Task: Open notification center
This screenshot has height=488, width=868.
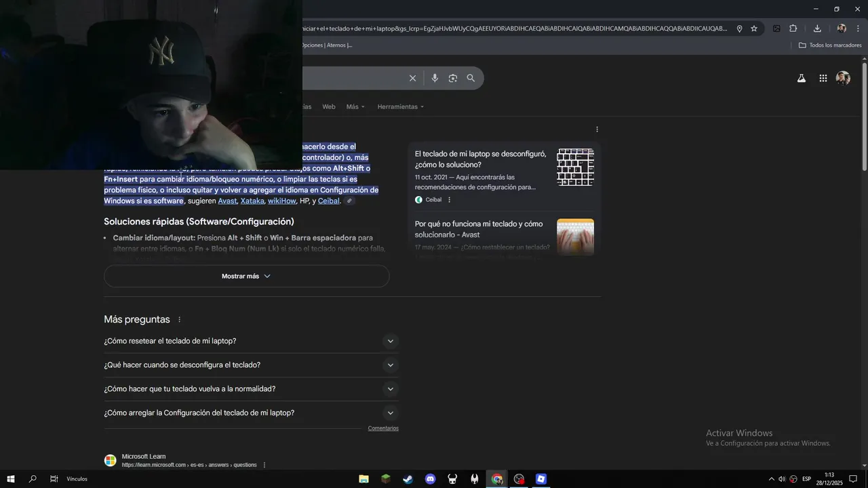Action: tap(853, 479)
